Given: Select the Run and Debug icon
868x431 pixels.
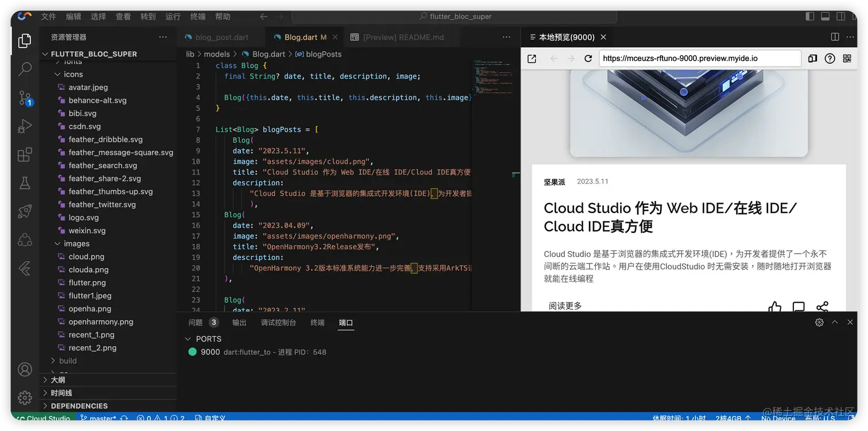Looking at the screenshot, I should [x=24, y=126].
